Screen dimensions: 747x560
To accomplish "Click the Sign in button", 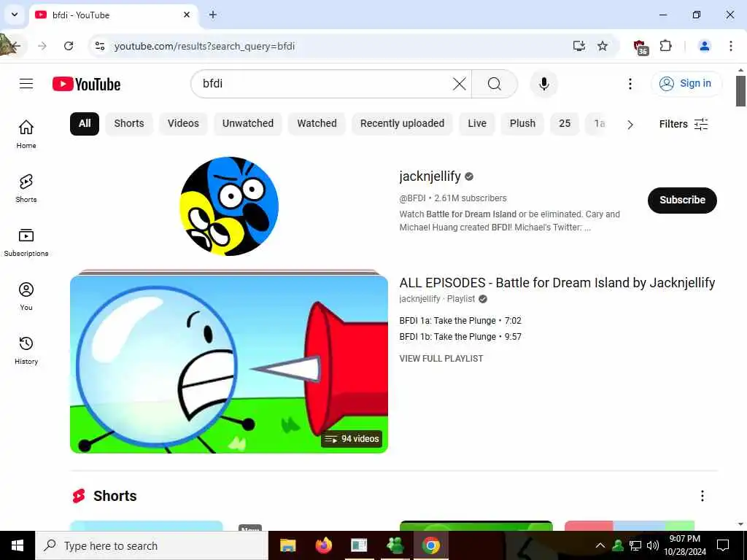I will (686, 84).
